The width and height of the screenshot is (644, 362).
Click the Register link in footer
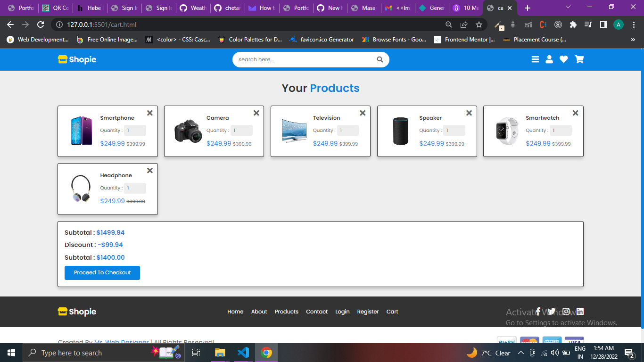tap(368, 312)
